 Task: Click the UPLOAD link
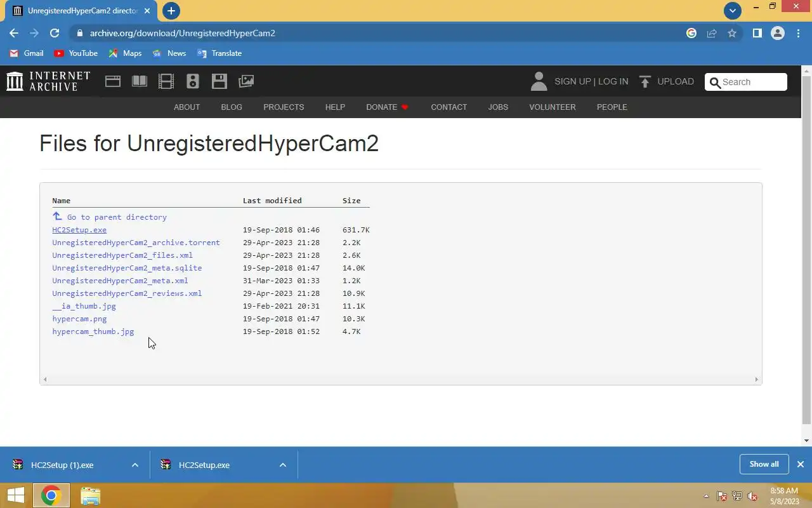(x=676, y=81)
